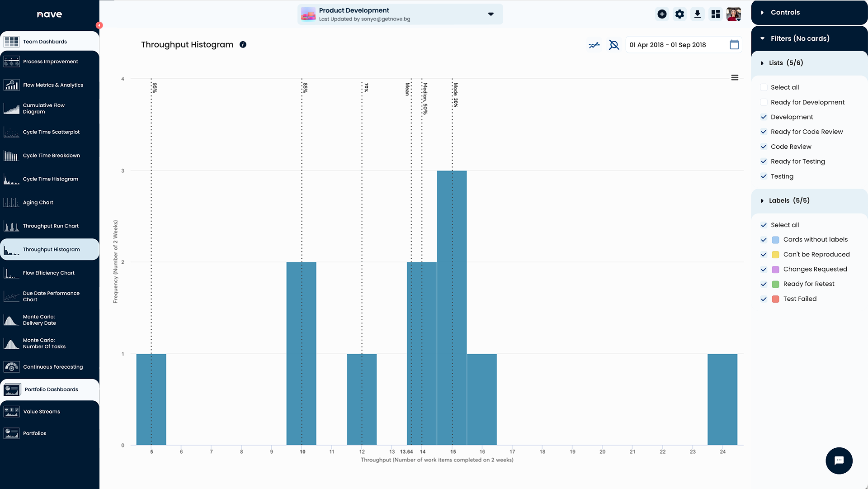Expand the Controls panel

coord(785,12)
